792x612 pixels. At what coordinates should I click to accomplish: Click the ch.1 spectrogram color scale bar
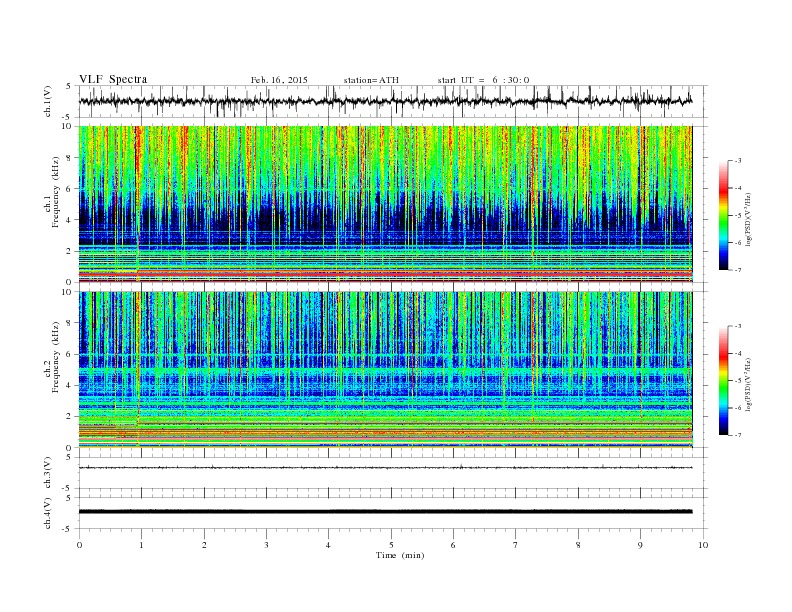pyautogui.click(x=724, y=215)
